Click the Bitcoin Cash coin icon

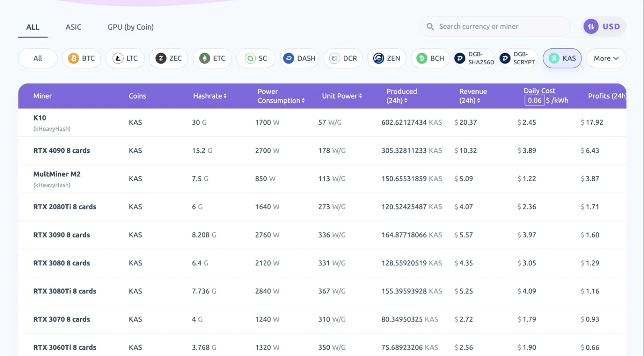[422, 58]
